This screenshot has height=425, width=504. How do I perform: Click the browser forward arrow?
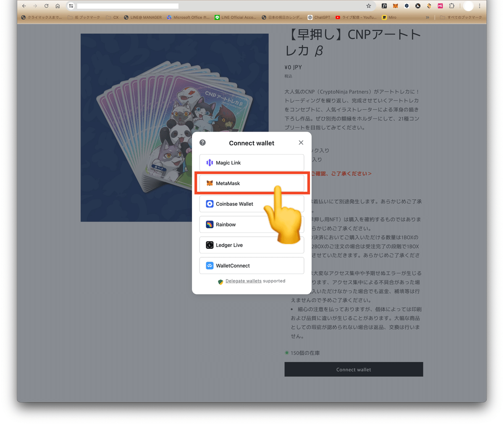click(x=35, y=6)
